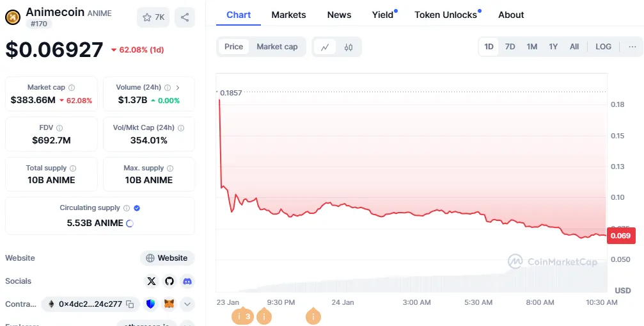Image resolution: width=644 pixels, height=326 pixels.
Task: Expand Volume (24h) details arrow
Action: 178,87
